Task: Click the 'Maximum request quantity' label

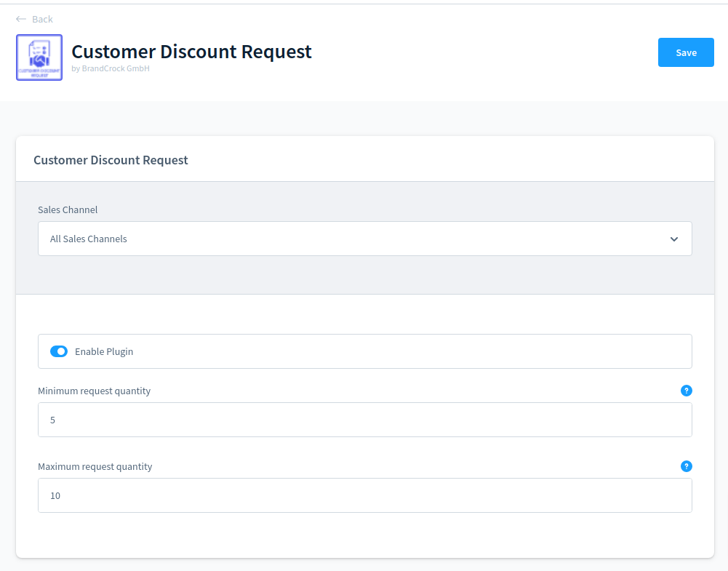Action: 95,466
